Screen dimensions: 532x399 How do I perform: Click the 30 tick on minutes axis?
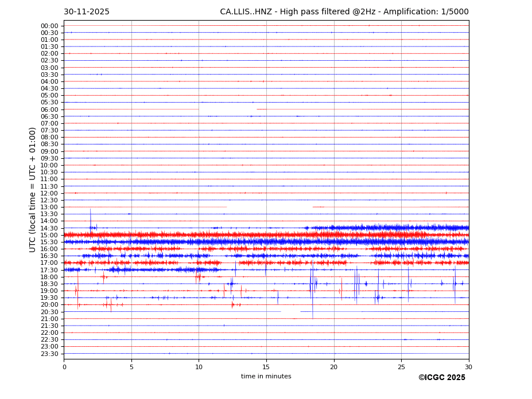point(468,367)
